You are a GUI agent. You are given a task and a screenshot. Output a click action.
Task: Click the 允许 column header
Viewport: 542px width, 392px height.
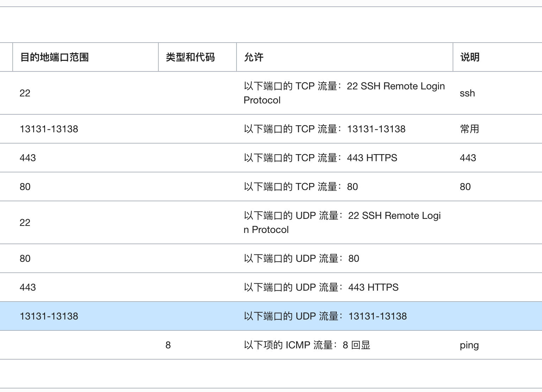[253, 57]
